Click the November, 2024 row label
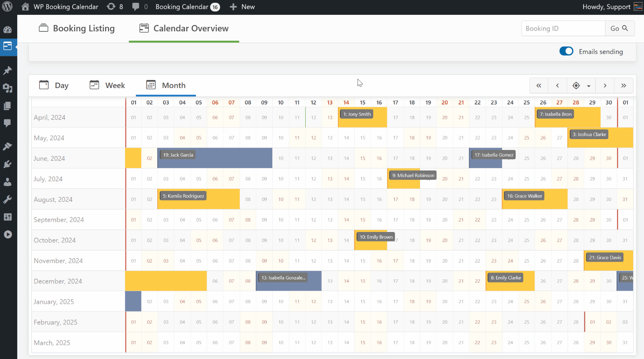Image resolution: width=644 pixels, height=359 pixels. click(x=58, y=261)
